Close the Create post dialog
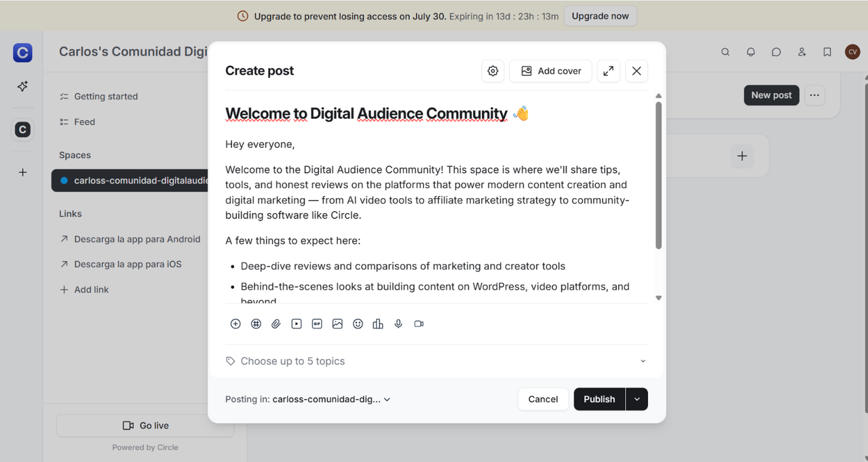The image size is (868, 462). [637, 71]
